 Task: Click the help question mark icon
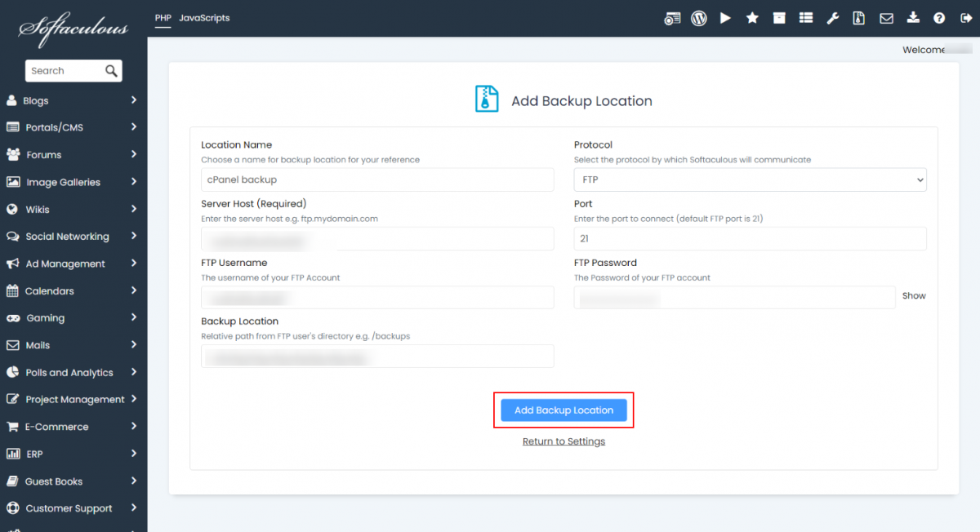point(939,18)
